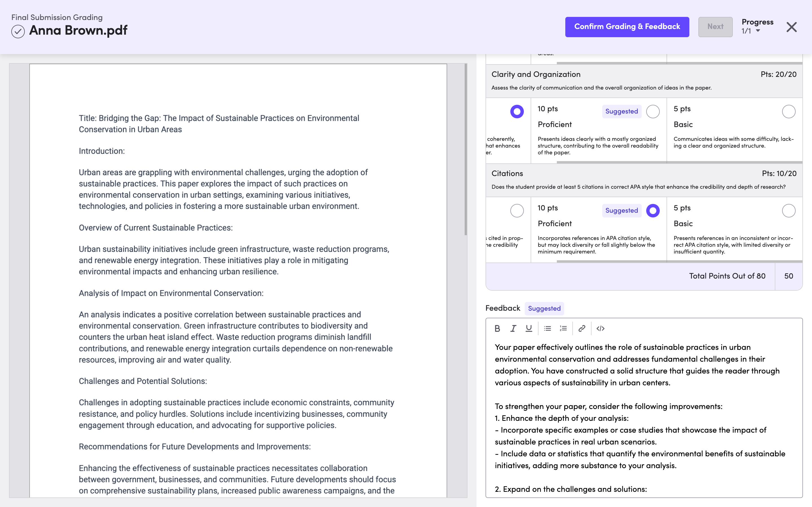
Task: Click the Suggested tag in the Citations row
Action: coord(621,211)
